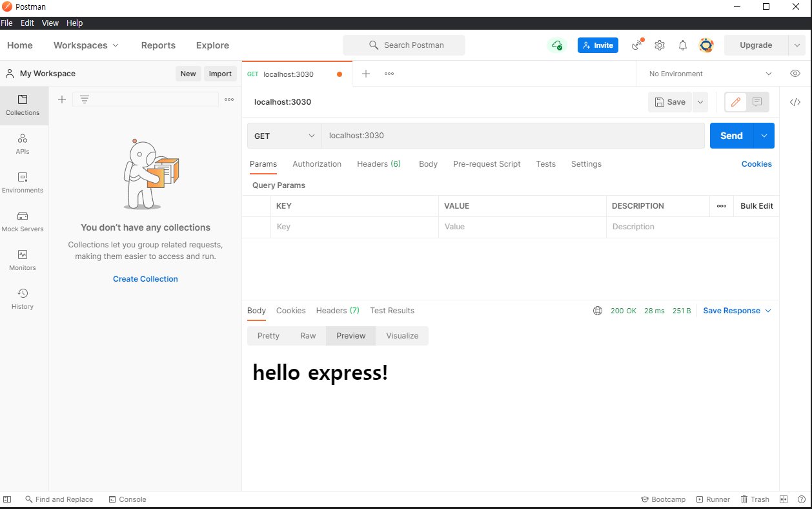This screenshot has height=509, width=812.
Task: Toggle two-pane view icon in status bar
Action: [x=784, y=499]
